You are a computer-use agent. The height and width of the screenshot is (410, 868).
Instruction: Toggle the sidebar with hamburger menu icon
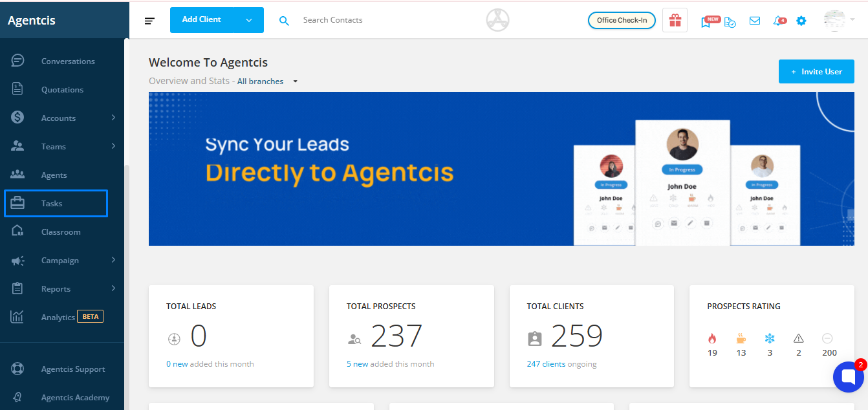tap(149, 21)
